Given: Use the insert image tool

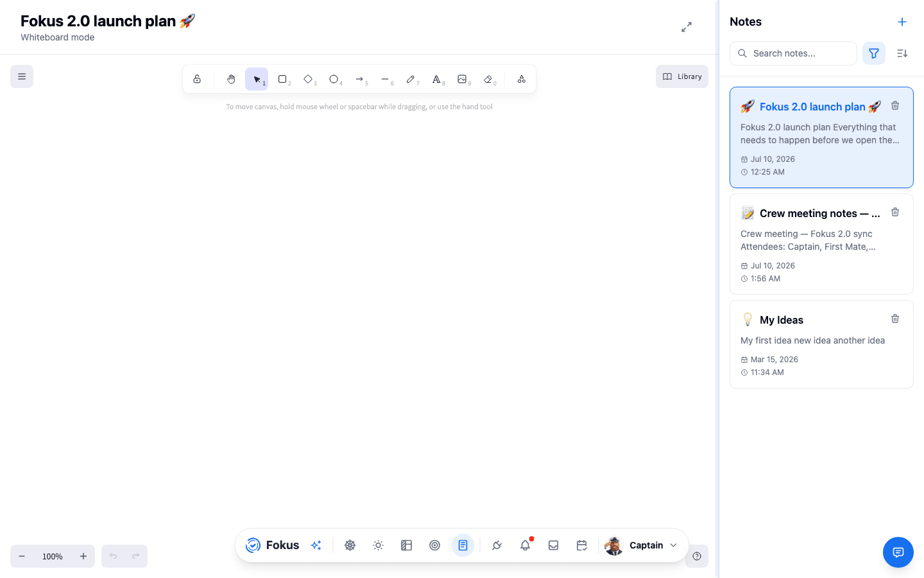Looking at the screenshot, I should tap(462, 79).
